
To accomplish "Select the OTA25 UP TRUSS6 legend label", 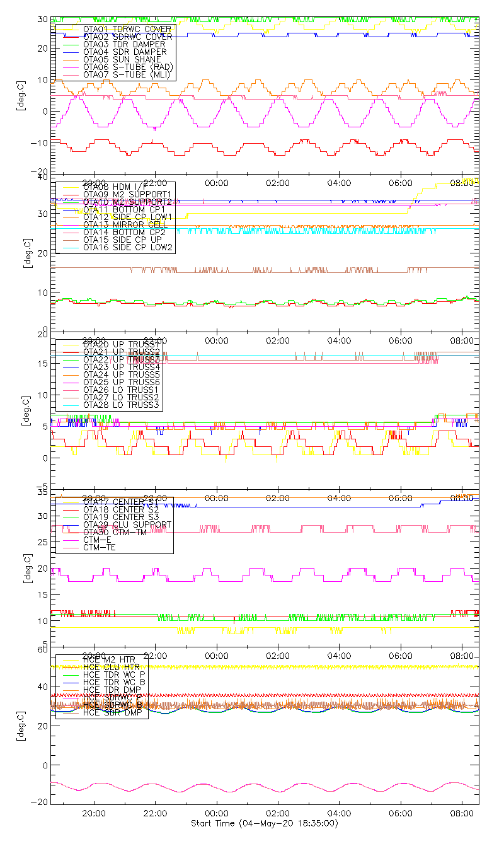I will click(113, 382).
